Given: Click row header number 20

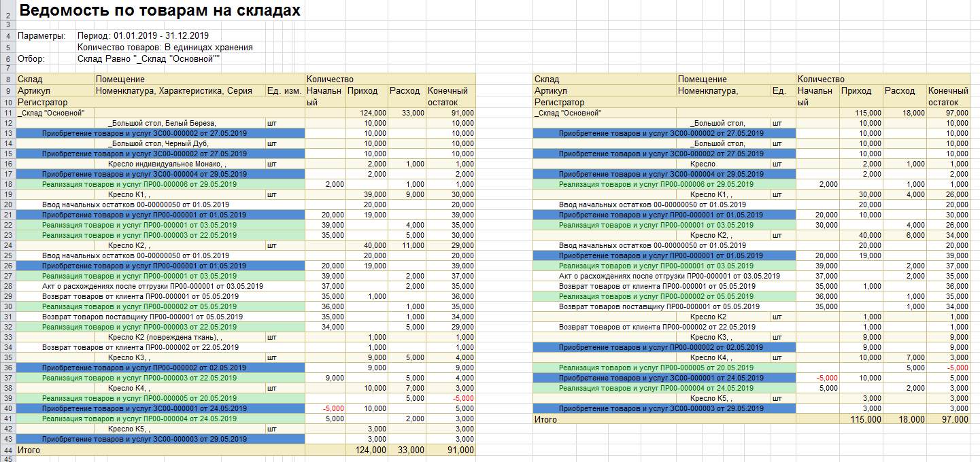Looking at the screenshot, I should (7, 205).
